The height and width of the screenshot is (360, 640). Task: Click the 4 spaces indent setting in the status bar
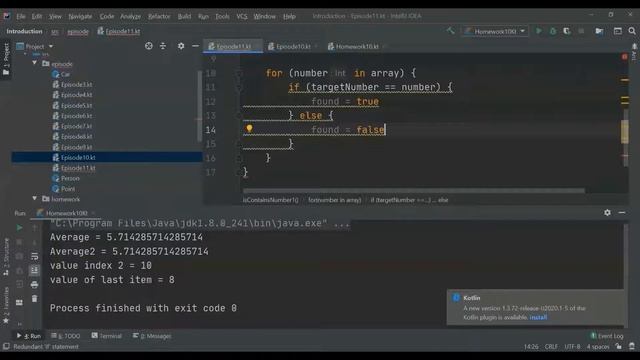pos(598,347)
